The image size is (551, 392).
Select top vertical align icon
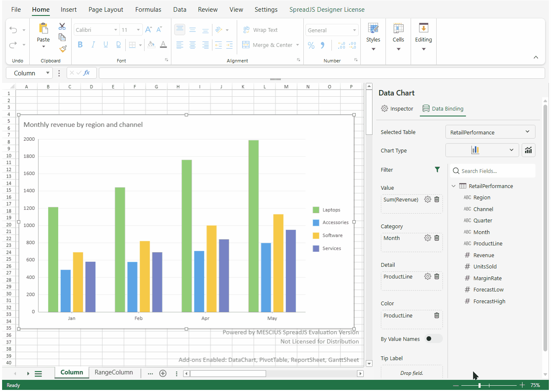click(180, 29)
